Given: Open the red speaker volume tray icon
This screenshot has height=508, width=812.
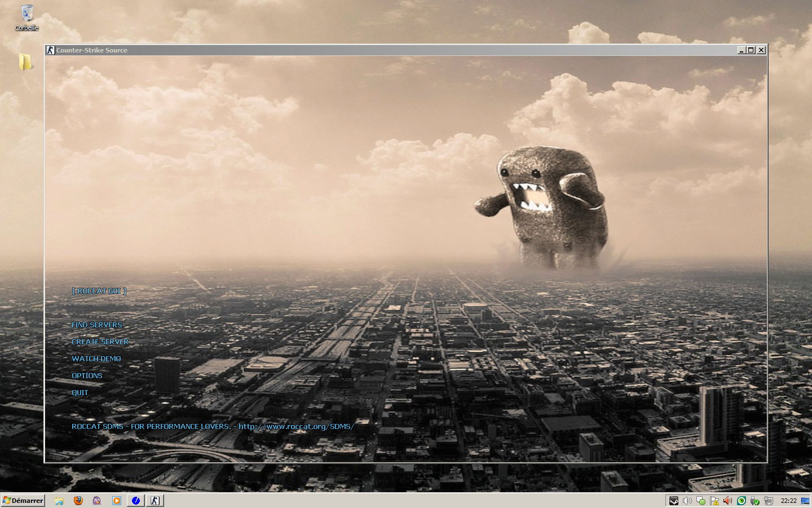Looking at the screenshot, I should coord(728,501).
